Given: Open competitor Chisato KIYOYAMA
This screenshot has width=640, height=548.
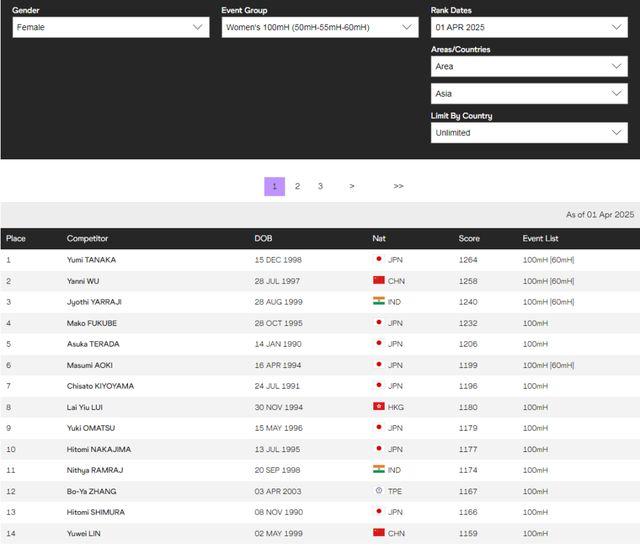Looking at the screenshot, I should coord(100,386).
